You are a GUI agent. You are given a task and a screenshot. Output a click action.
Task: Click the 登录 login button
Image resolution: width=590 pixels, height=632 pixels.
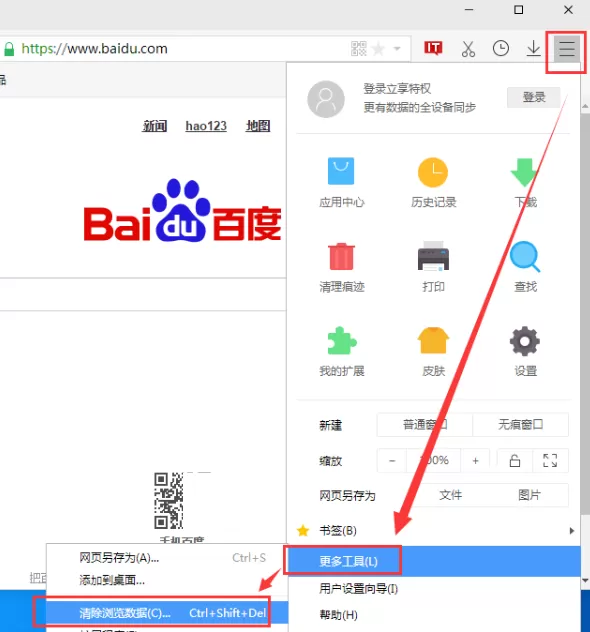(534, 97)
